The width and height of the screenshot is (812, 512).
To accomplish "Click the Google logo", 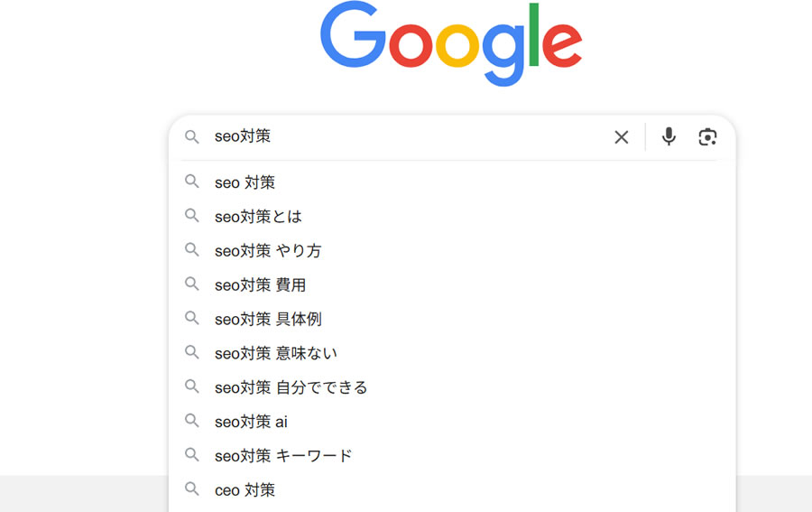I will pyautogui.click(x=451, y=44).
